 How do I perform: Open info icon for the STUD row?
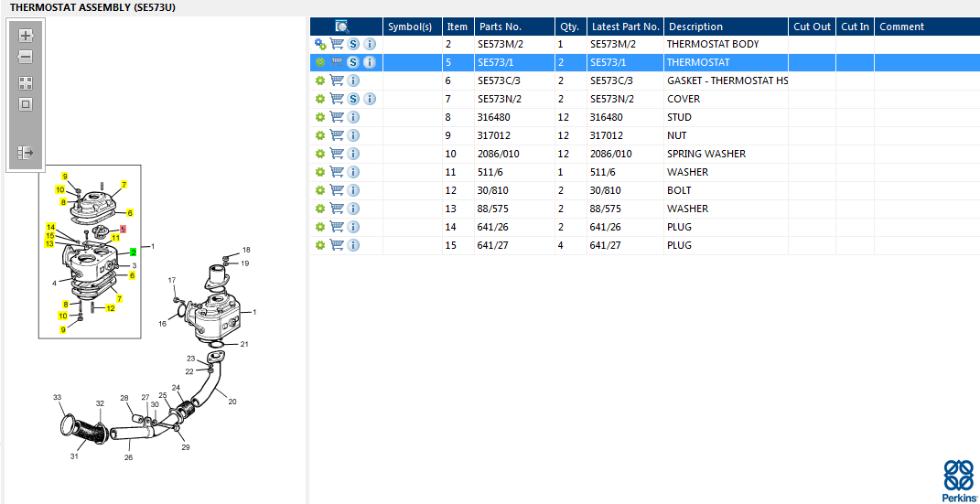(x=353, y=117)
